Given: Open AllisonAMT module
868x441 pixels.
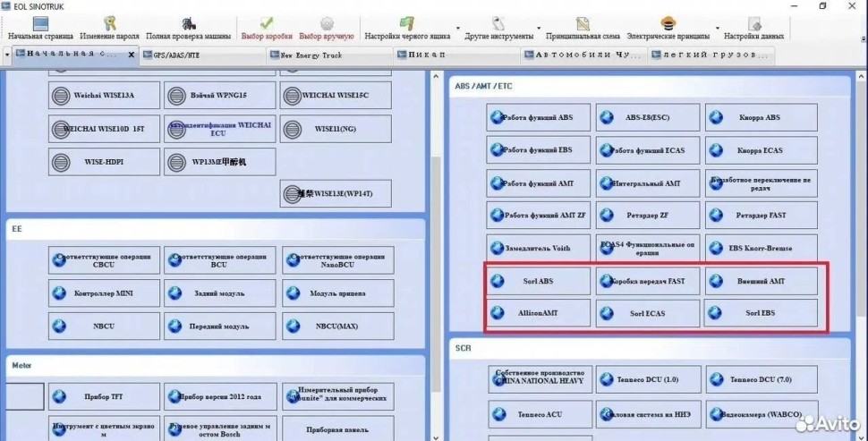Looking at the screenshot, I should [538, 313].
